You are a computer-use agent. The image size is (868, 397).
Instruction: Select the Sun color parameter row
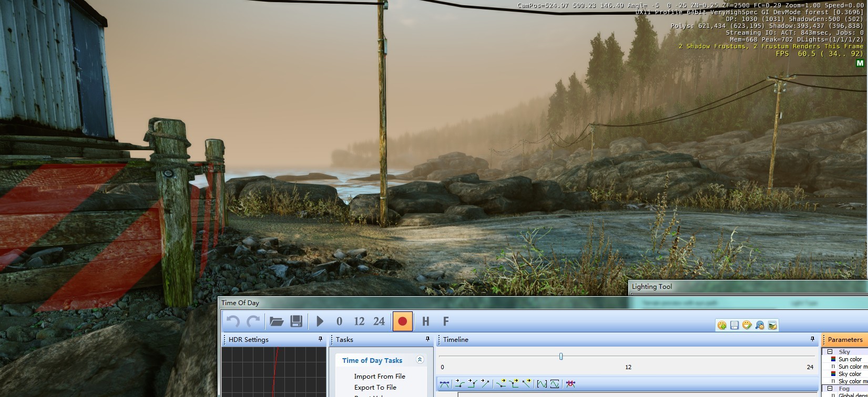click(x=845, y=359)
